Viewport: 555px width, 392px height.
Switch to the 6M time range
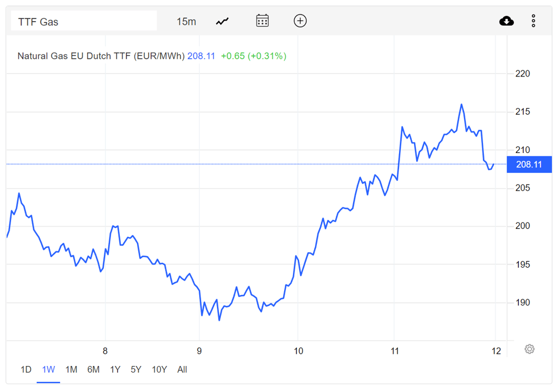click(x=93, y=370)
